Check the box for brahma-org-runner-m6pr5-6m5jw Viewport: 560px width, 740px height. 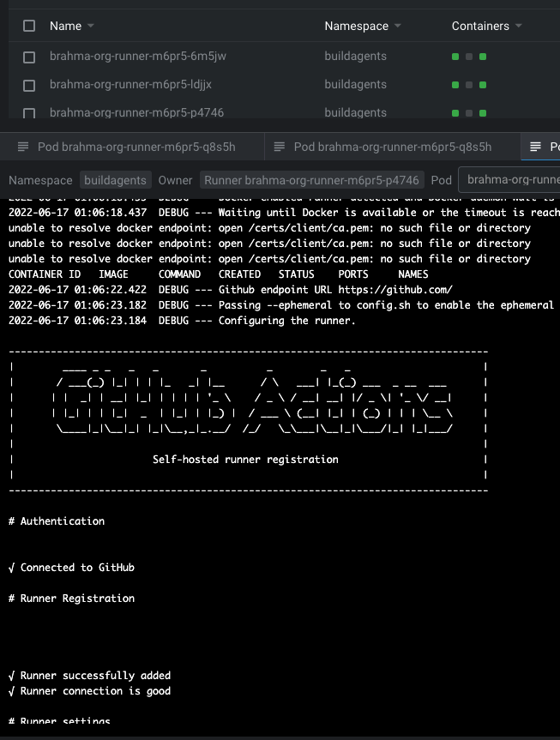(x=29, y=57)
